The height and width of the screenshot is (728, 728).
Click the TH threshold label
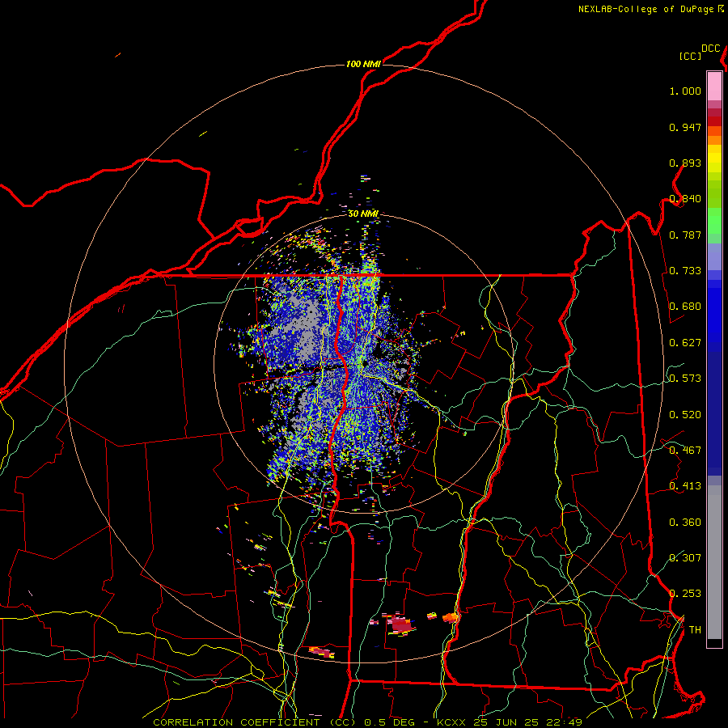[x=695, y=629]
